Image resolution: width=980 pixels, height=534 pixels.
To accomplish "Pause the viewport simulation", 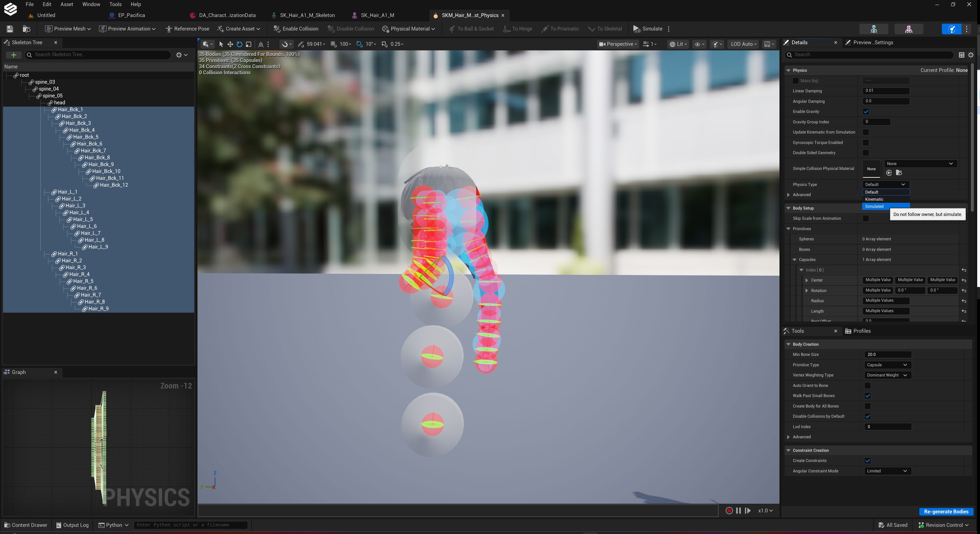I will [x=738, y=510].
